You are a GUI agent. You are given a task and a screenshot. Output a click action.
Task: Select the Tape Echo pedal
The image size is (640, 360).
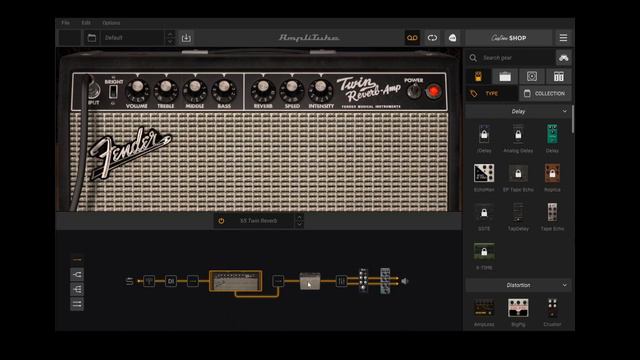pyautogui.click(x=552, y=212)
